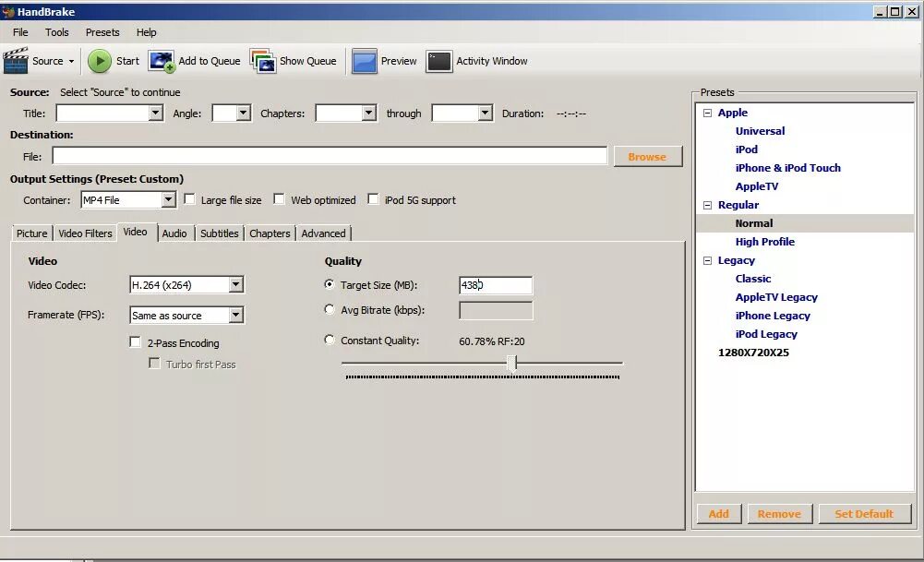Select the iPod Legacy preset

point(766,334)
